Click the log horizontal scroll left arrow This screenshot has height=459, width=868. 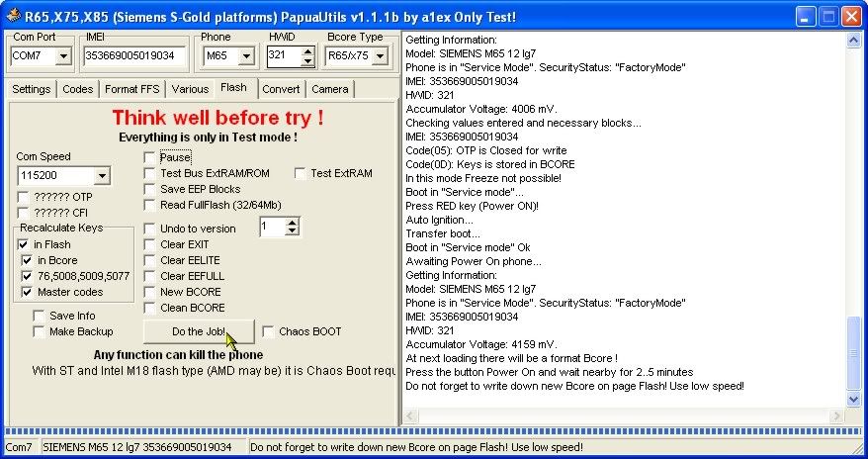[409, 415]
